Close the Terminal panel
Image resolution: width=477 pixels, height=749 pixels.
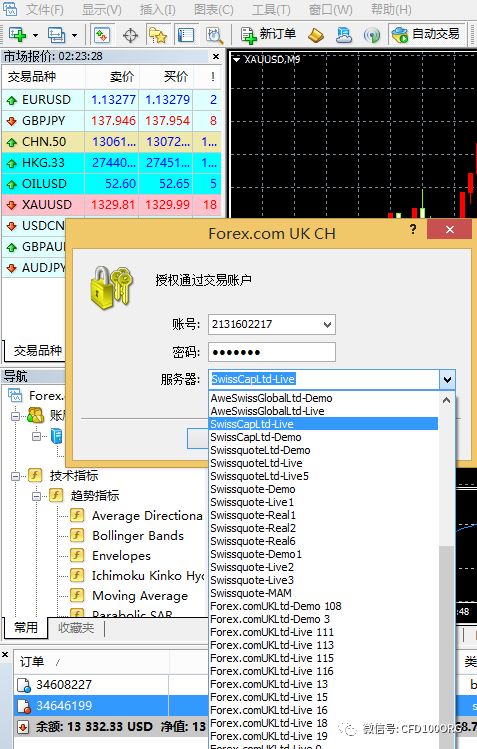coord(5,655)
